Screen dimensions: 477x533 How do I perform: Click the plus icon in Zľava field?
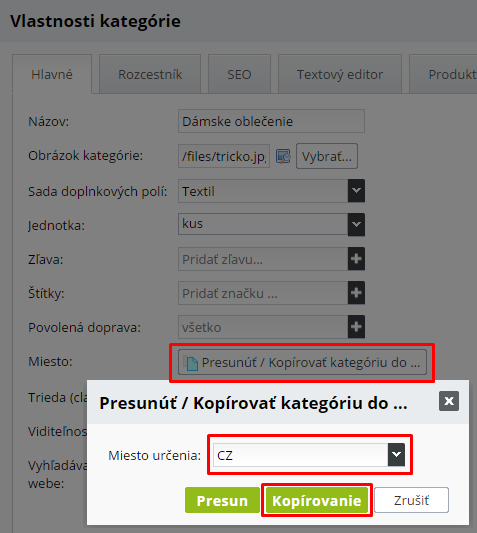tap(356, 259)
